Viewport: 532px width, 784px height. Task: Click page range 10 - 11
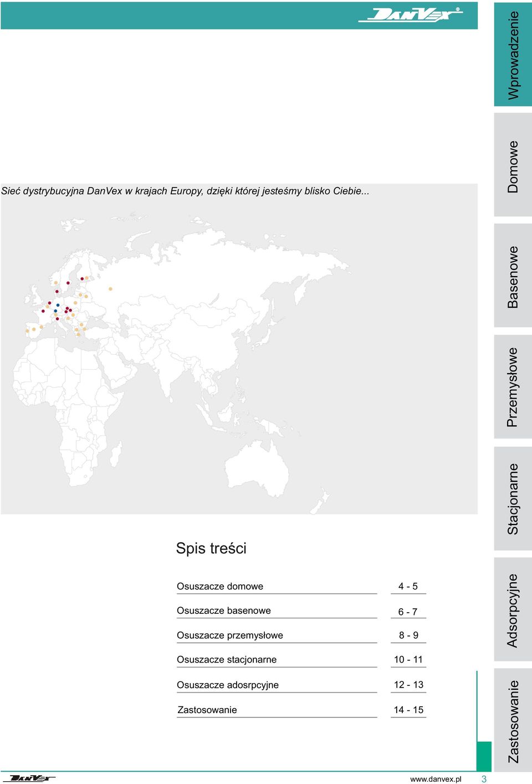point(408,660)
